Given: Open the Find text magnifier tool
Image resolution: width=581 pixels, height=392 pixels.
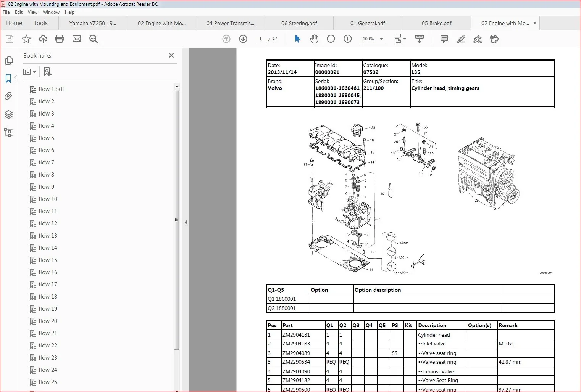Looking at the screenshot, I should click(x=94, y=39).
